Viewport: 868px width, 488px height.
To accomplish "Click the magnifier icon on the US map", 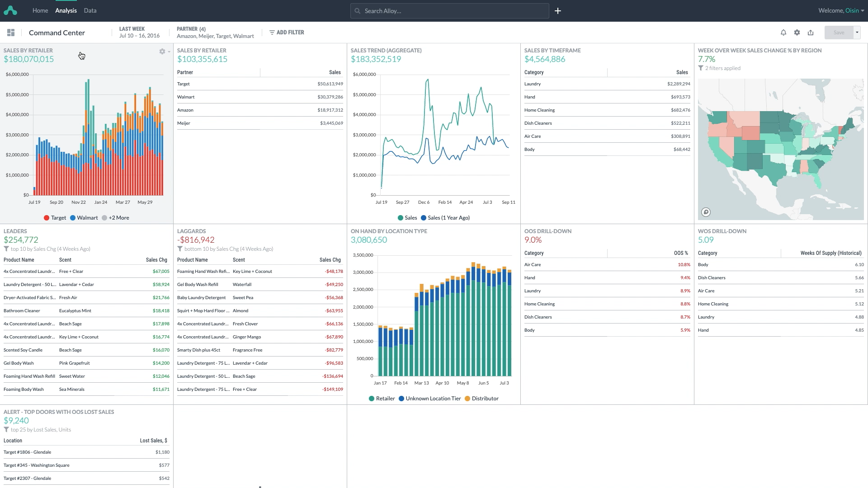I will [706, 212].
